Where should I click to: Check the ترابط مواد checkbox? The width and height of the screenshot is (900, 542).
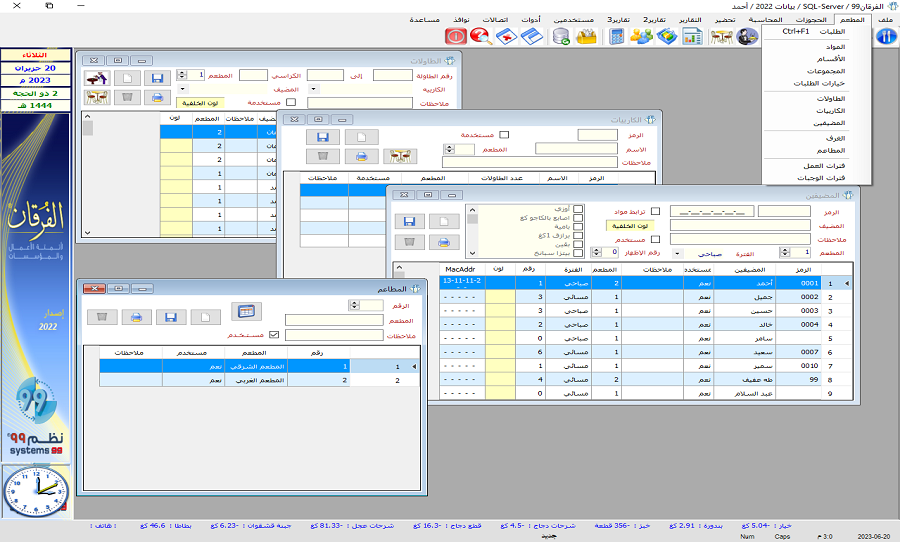(655, 211)
